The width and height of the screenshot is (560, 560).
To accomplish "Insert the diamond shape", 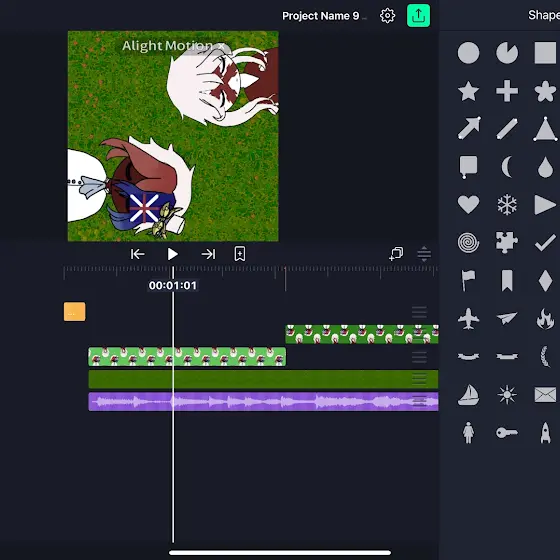I will tap(545, 281).
